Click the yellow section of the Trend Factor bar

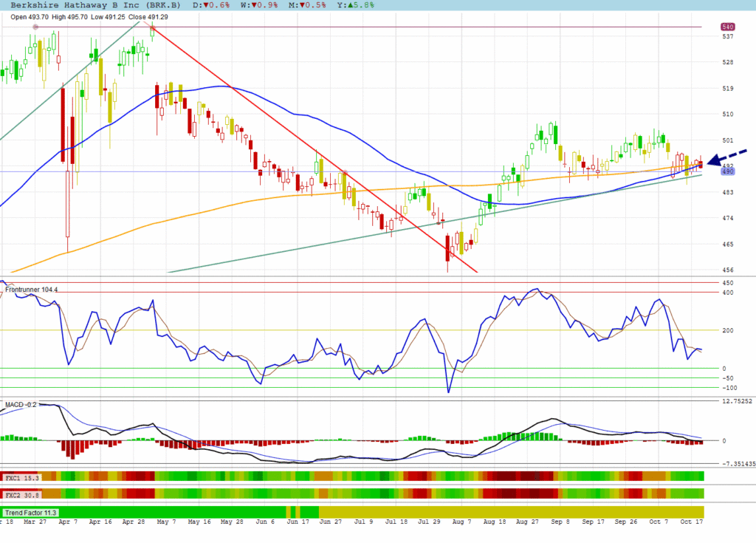coord(509,512)
